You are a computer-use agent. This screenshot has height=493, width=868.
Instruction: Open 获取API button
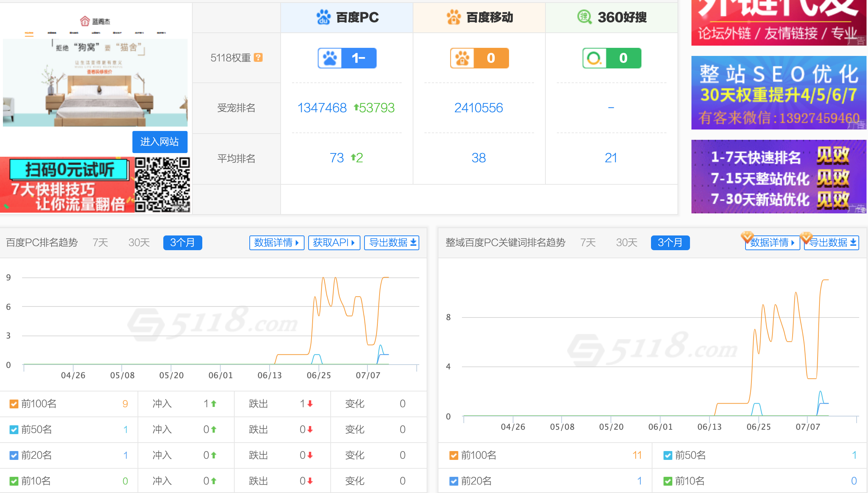point(334,243)
